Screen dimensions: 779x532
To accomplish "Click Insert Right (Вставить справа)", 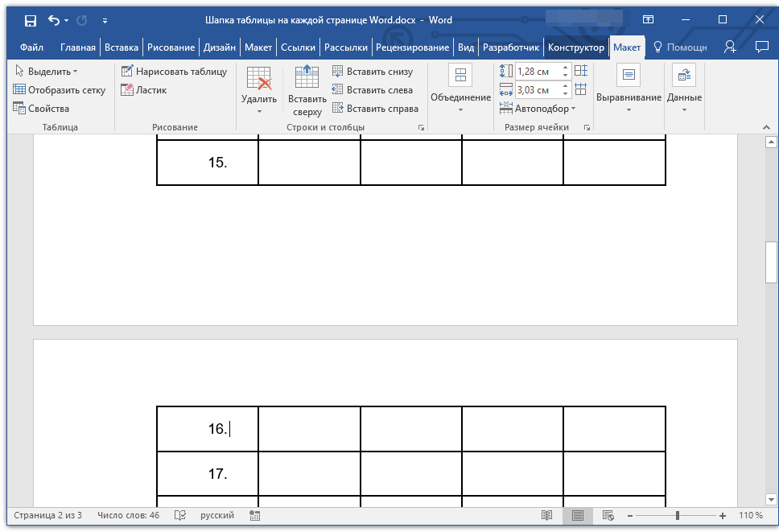I will click(x=375, y=109).
